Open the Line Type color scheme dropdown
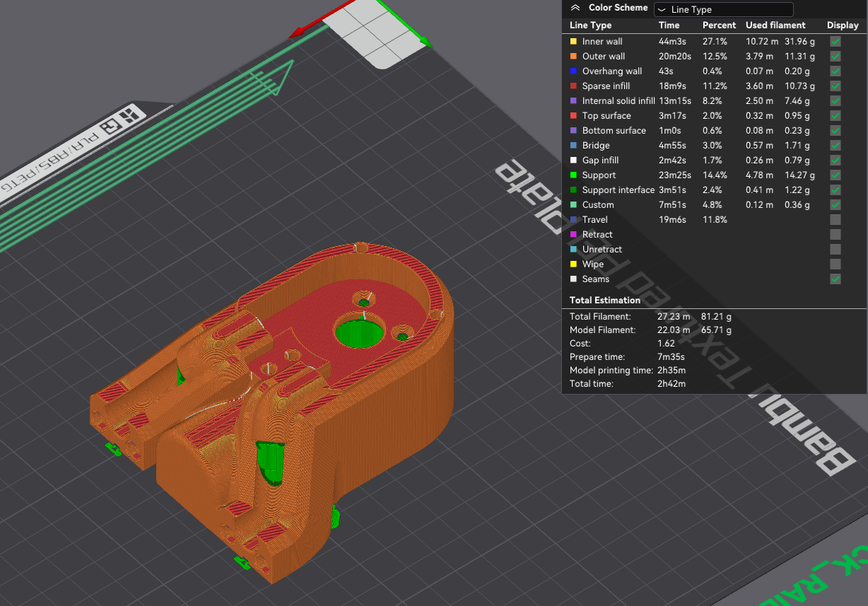 pyautogui.click(x=723, y=9)
